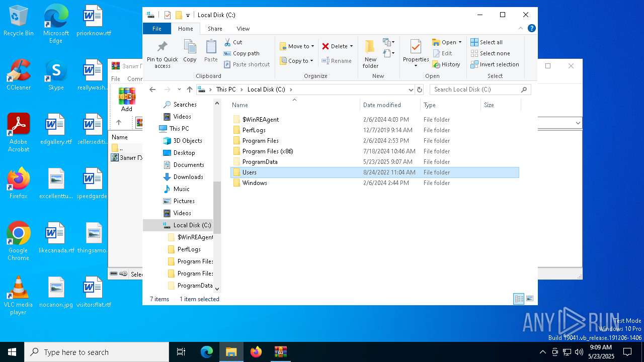
Task: Select 3D Objects in navigation pane
Action: pos(188,141)
